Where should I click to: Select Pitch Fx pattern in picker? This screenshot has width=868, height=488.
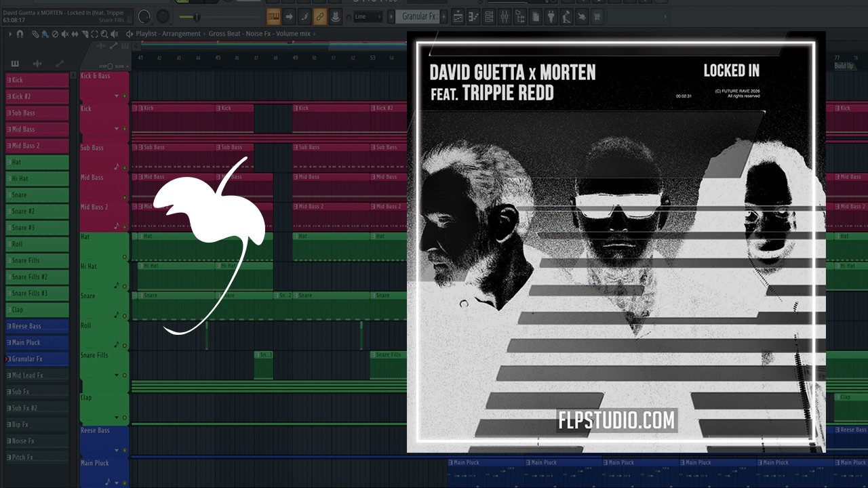click(37, 457)
